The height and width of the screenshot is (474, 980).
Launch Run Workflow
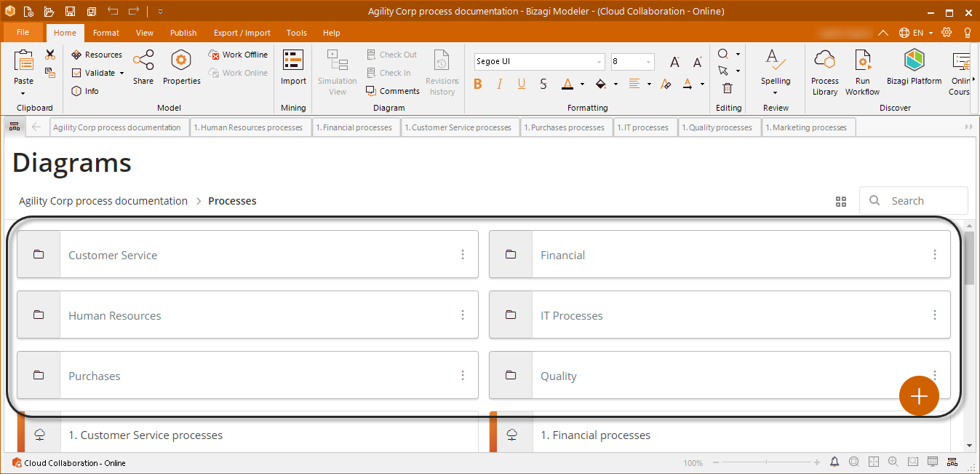pyautogui.click(x=862, y=72)
